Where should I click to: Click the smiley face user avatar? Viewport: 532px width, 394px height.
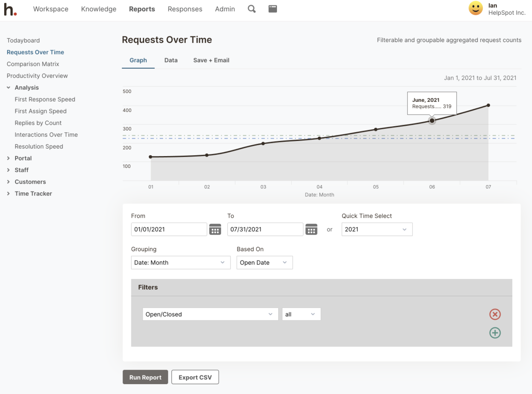(475, 8)
